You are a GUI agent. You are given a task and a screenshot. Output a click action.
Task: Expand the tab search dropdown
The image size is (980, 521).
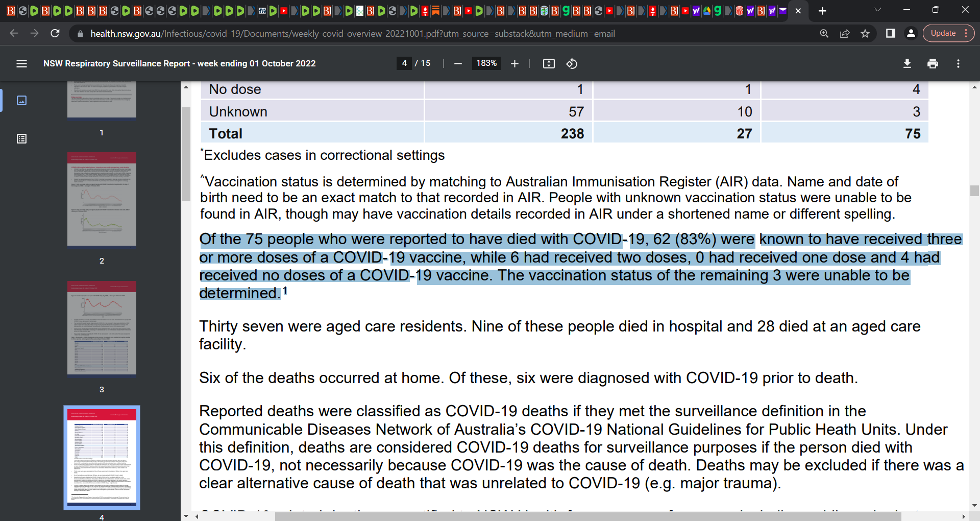click(x=877, y=10)
